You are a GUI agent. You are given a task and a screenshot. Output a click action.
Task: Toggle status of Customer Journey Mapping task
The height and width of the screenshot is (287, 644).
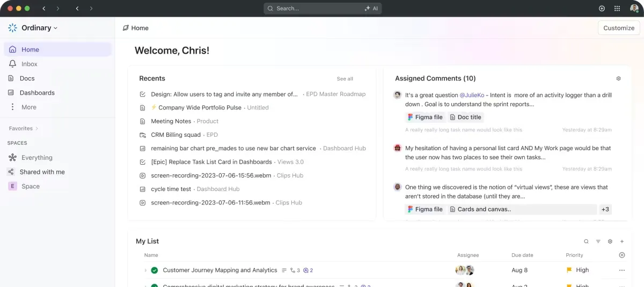[155, 270]
